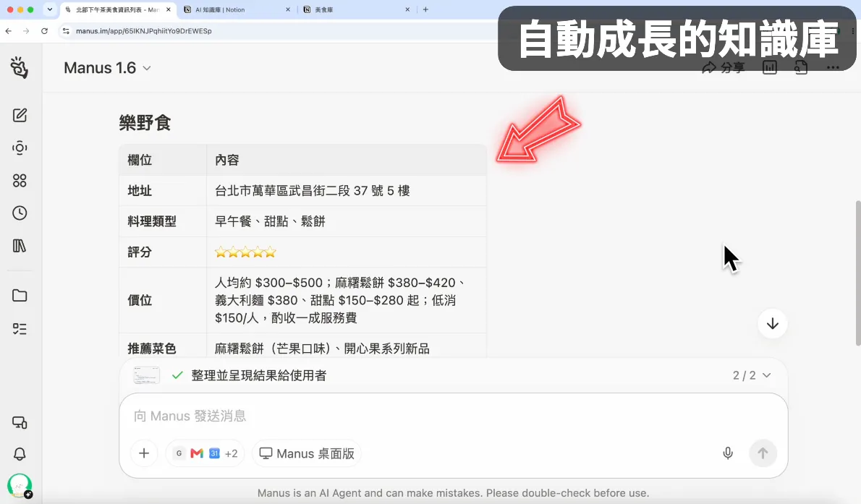Close the 美食庫 tab
This screenshot has width=861, height=504.
(407, 9)
